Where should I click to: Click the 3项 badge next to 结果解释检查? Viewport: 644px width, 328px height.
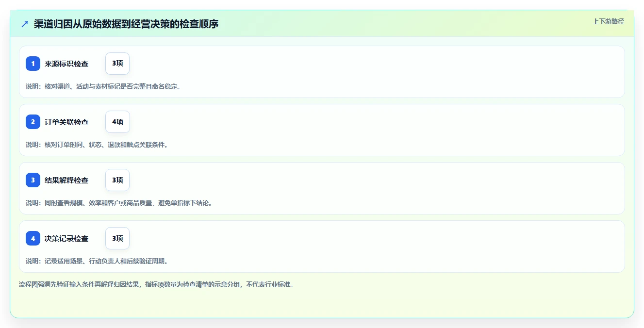(x=117, y=180)
